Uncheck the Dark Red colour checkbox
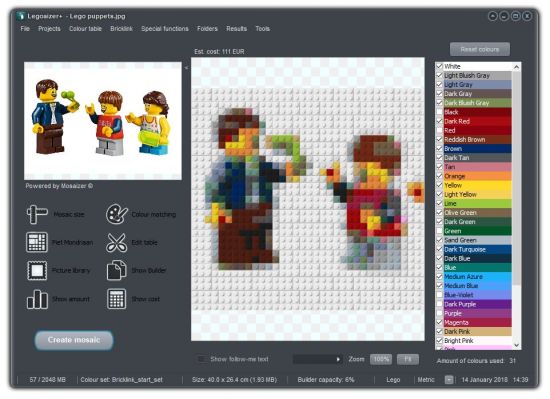 [x=440, y=121]
